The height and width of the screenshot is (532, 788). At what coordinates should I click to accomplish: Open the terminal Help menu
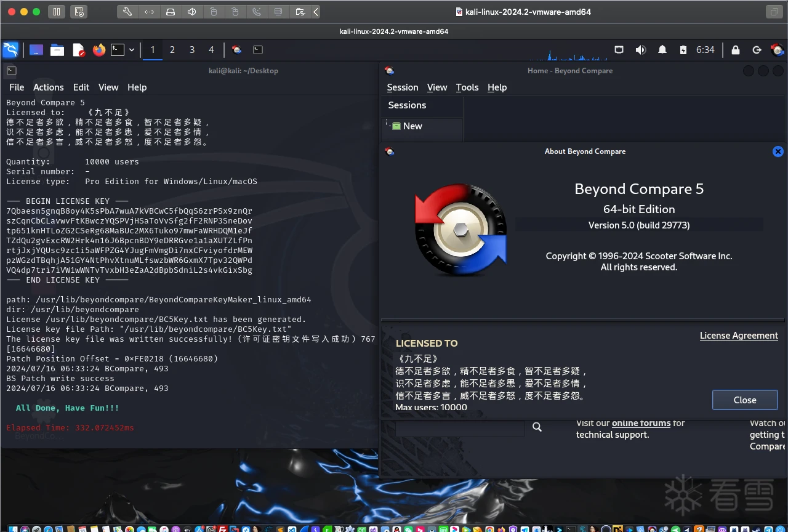(137, 87)
